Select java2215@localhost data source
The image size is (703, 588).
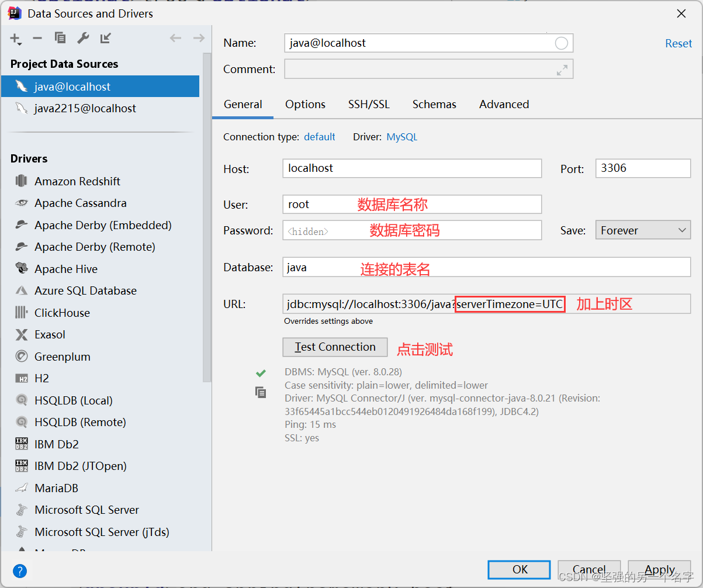click(100, 108)
